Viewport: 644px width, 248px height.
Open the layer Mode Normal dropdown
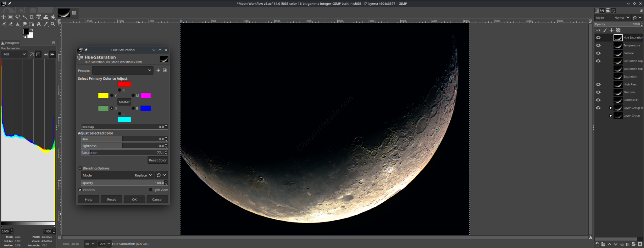pos(613,18)
